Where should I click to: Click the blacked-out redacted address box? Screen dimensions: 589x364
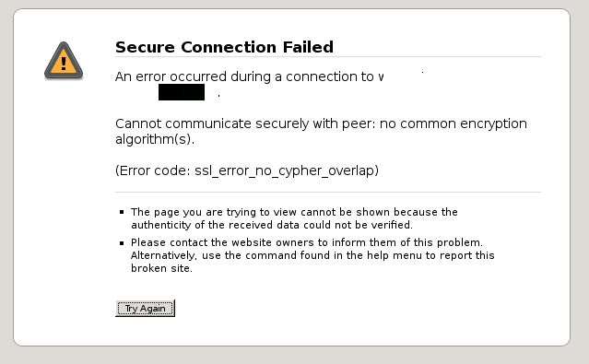point(182,92)
